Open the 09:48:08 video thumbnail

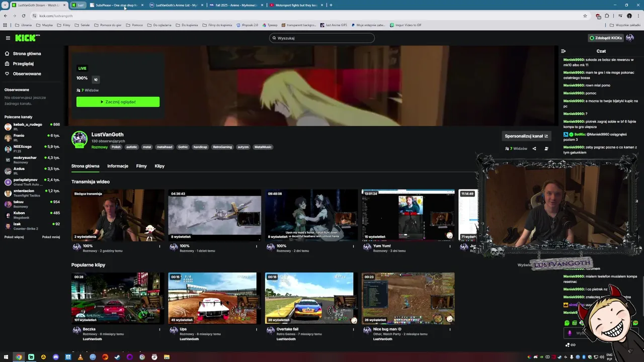point(311,215)
